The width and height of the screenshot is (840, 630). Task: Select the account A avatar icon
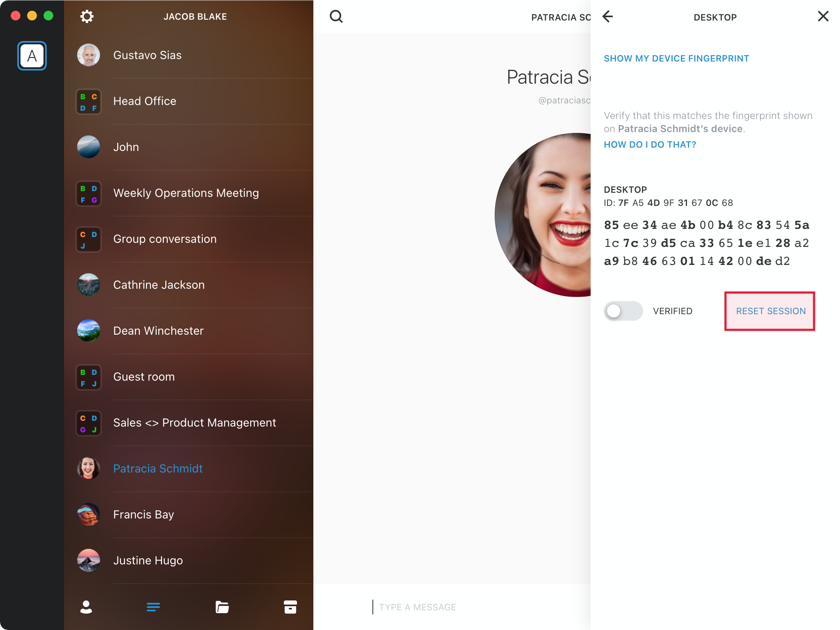click(32, 56)
